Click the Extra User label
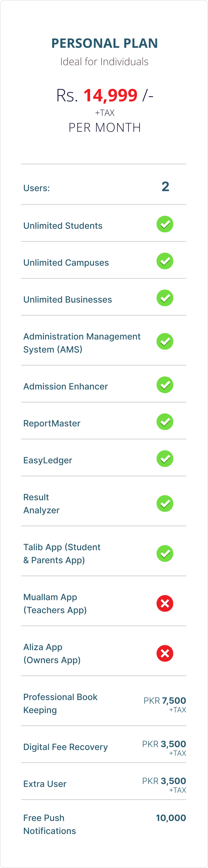This screenshot has height=868, width=208. tap(45, 784)
